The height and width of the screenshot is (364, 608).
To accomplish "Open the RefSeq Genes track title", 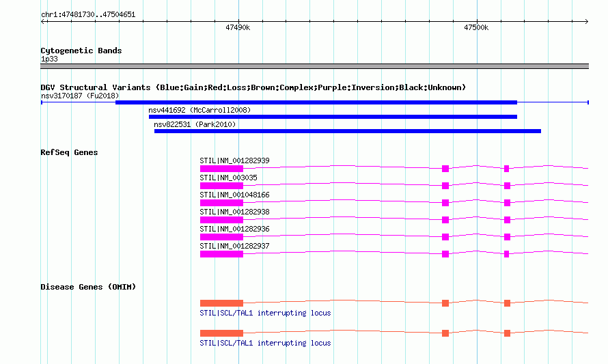I will click(x=69, y=152).
